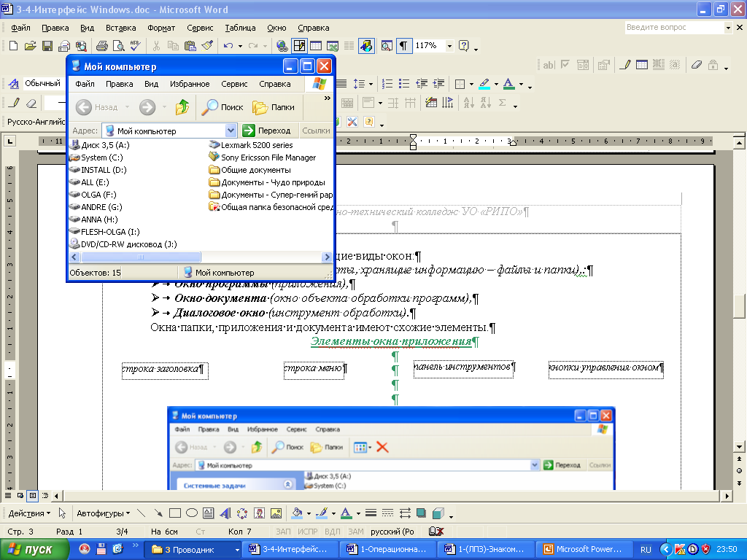The width and height of the screenshot is (747, 560).
Task: Open Word Help question mark icon
Action: pyautogui.click(x=463, y=46)
